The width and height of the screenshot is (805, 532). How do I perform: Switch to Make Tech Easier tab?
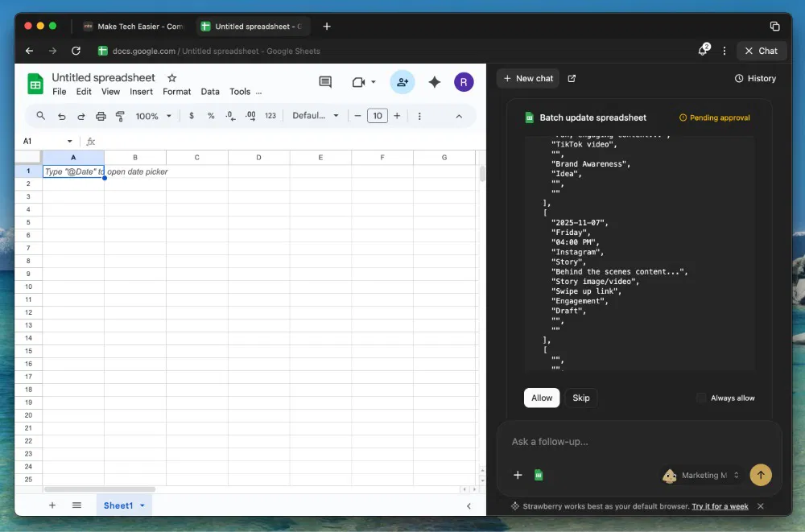[x=134, y=27]
